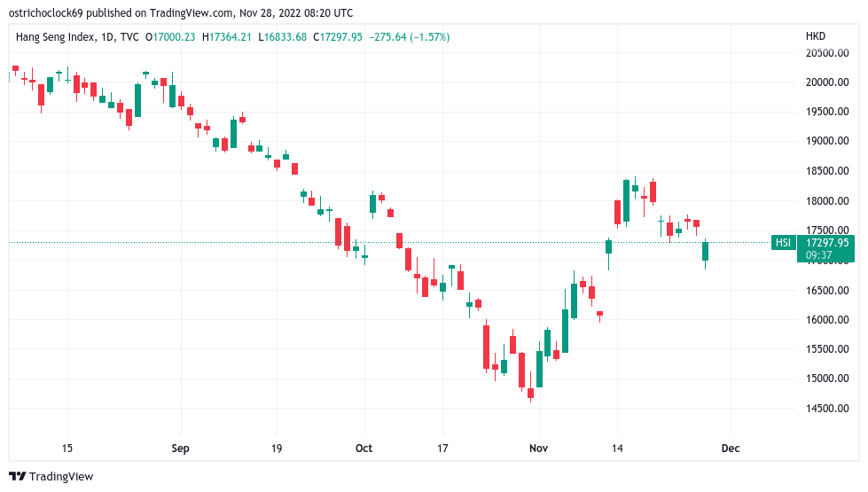868x492 pixels.
Task: Click the Nov label on time axis
Action: point(538,449)
